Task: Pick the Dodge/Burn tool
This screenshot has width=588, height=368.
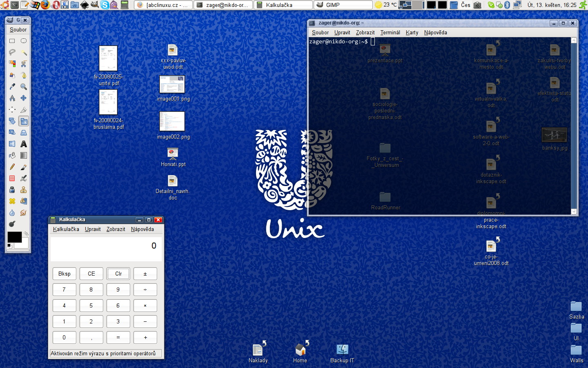Action: [x=12, y=224]
